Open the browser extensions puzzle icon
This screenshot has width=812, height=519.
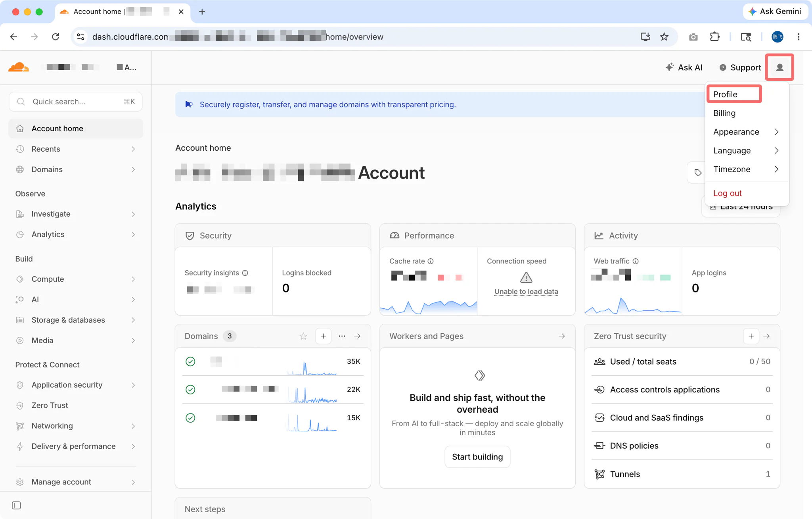pyautogui.click(x=714, y=37)
